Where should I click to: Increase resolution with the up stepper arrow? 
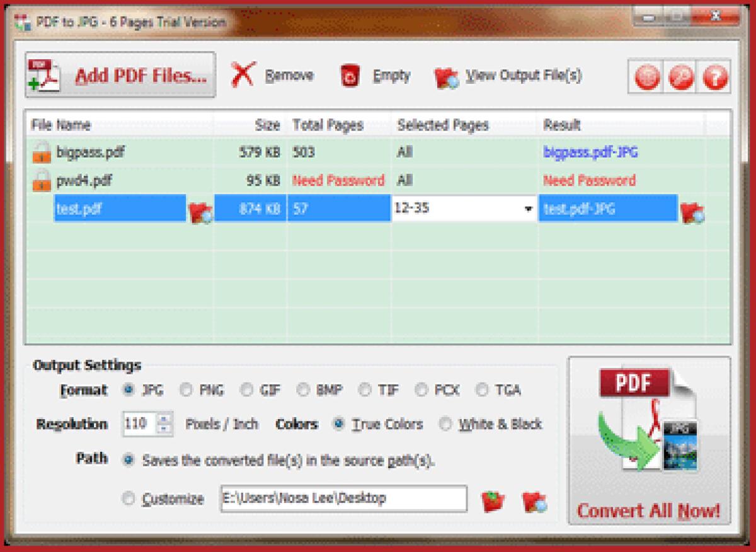(164, 418)
